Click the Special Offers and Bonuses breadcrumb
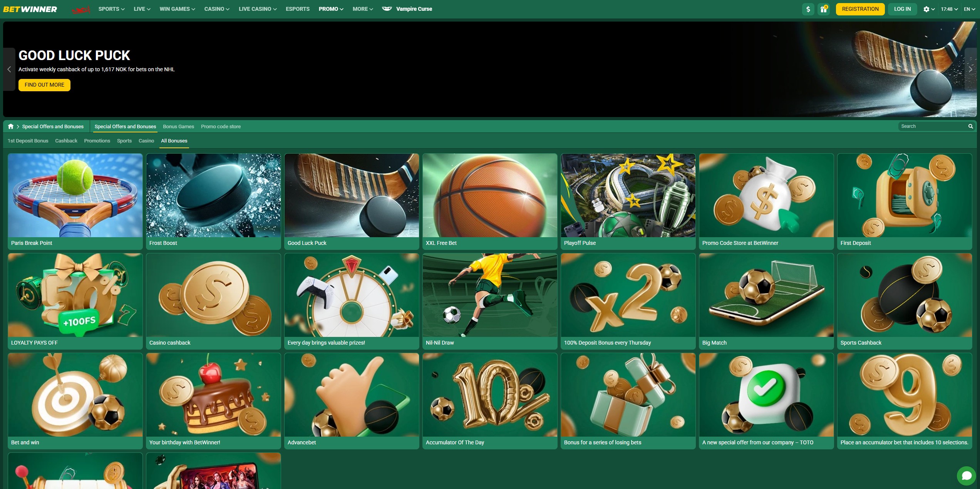 tap(53, 126)
